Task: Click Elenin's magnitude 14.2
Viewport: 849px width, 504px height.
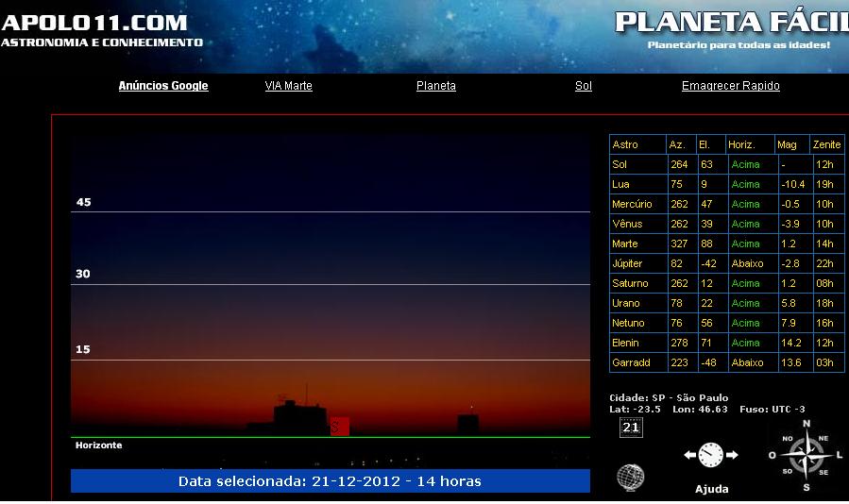Action: tap(791, 343)
